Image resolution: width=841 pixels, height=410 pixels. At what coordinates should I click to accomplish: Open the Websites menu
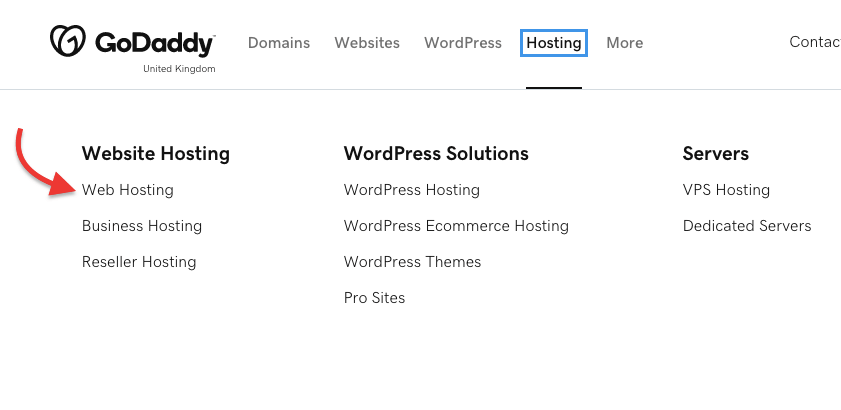[x=367, y=43]
